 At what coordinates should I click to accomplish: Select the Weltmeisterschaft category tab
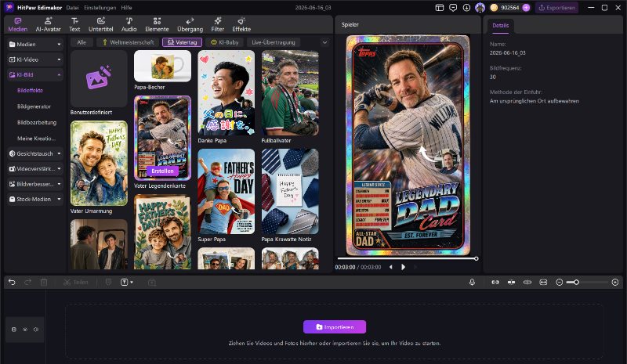(128, 42)
